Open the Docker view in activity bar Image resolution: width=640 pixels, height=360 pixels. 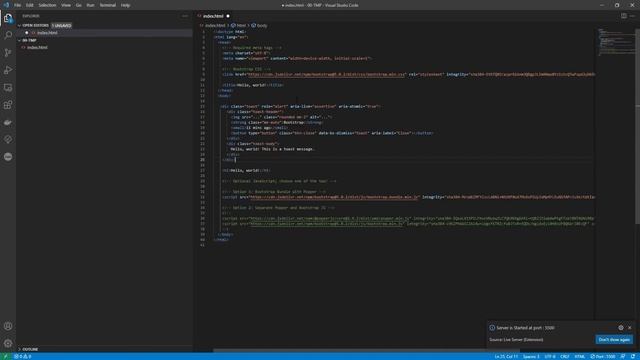[x=8, y=122]
